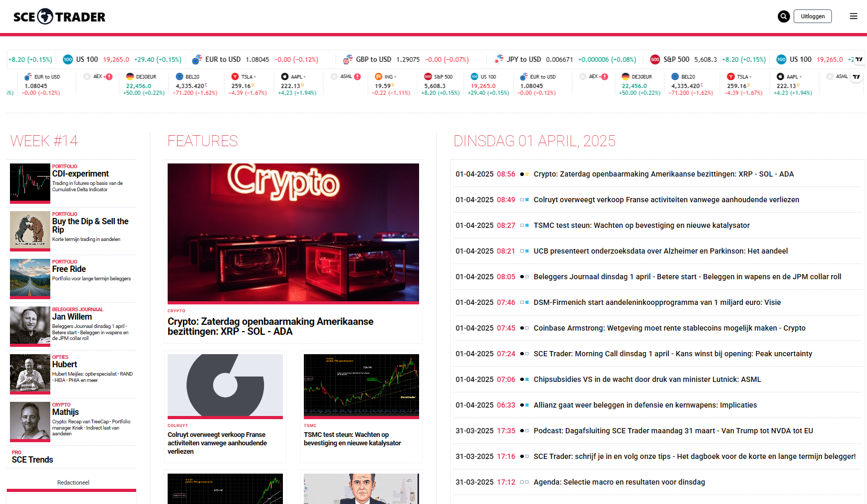Open Hubert's options column link
Image resolution: width=867 pixels, height=504 pixels.
64,364
